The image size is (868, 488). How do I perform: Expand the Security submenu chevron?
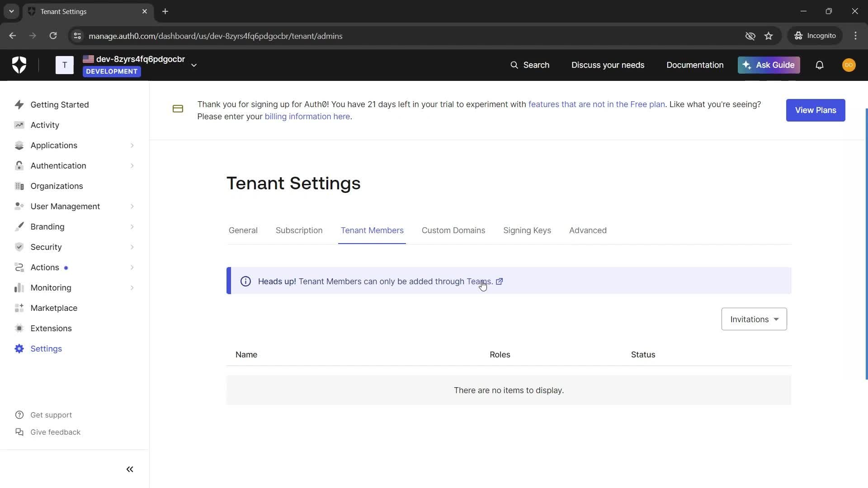pyautogui.click(x=132, y=247)
